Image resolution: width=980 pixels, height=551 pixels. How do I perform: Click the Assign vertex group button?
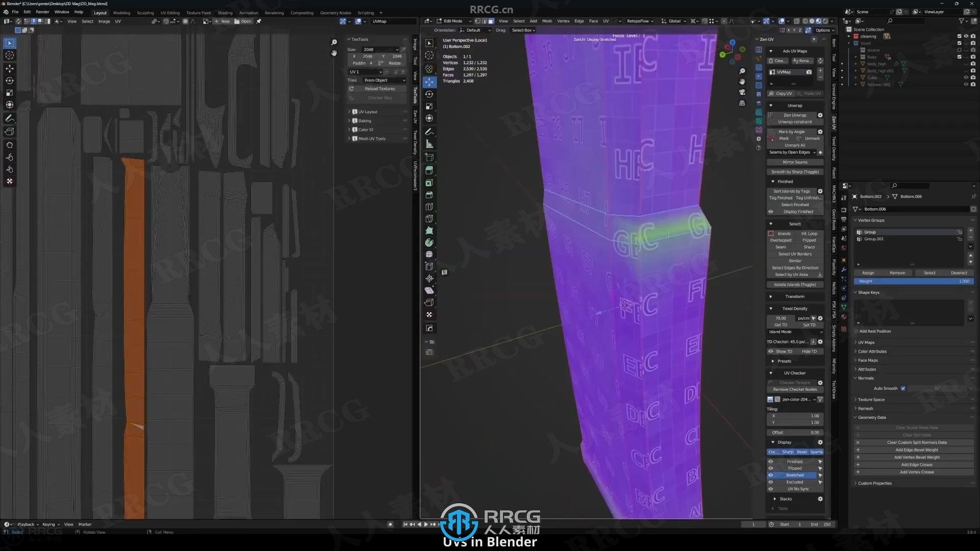pos(868,273)
